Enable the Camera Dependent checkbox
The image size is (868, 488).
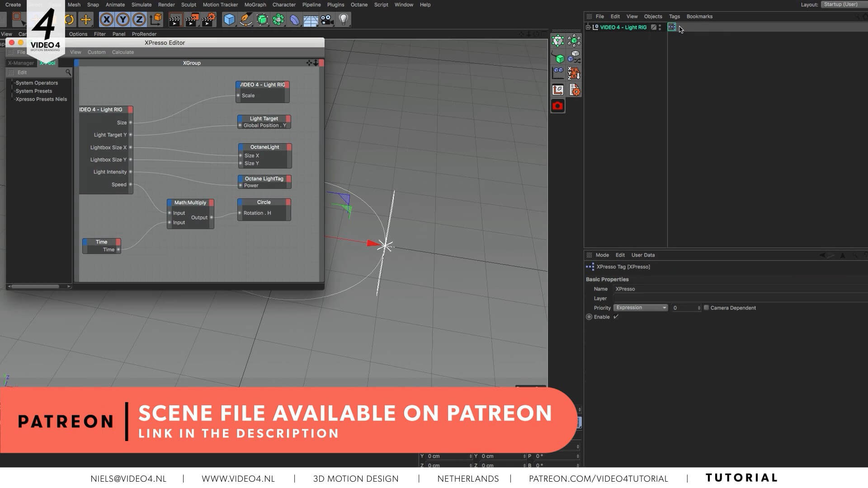[x=706, y=308]
